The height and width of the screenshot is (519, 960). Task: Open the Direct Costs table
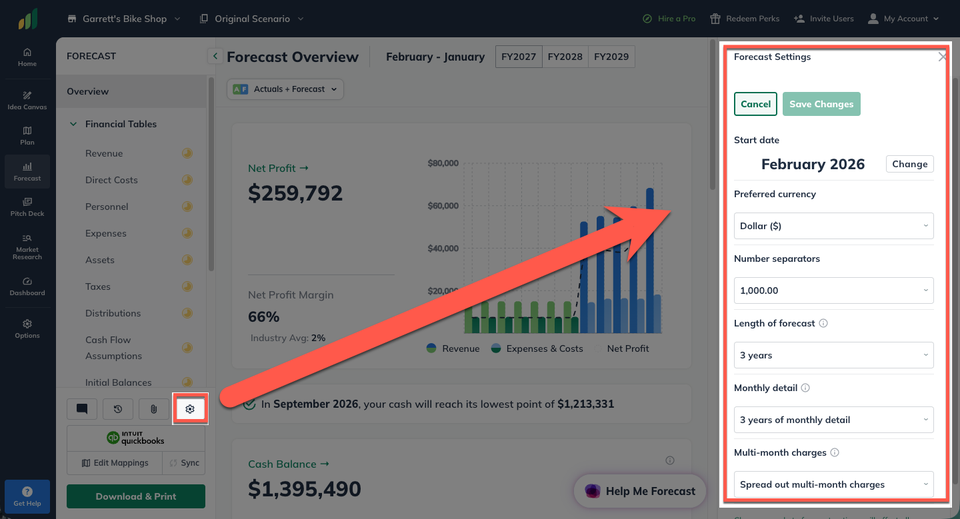111,180
